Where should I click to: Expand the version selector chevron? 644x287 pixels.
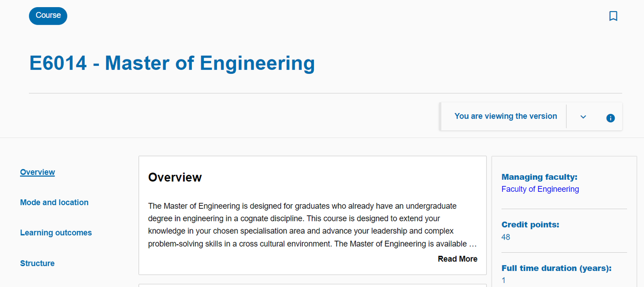(583, 117)
